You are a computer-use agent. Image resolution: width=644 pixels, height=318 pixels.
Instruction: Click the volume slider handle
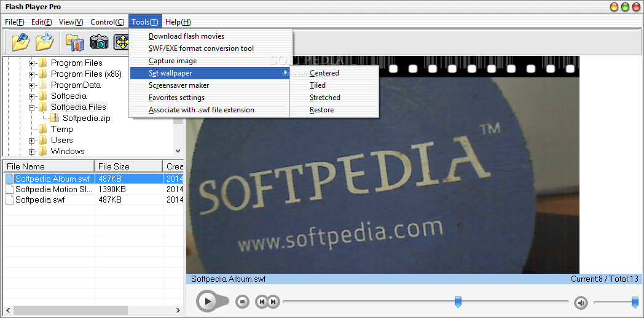pos(635,303)
